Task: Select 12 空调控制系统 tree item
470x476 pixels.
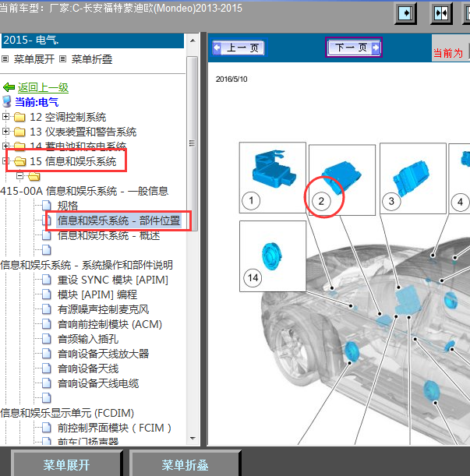Action: click(68, 117)
